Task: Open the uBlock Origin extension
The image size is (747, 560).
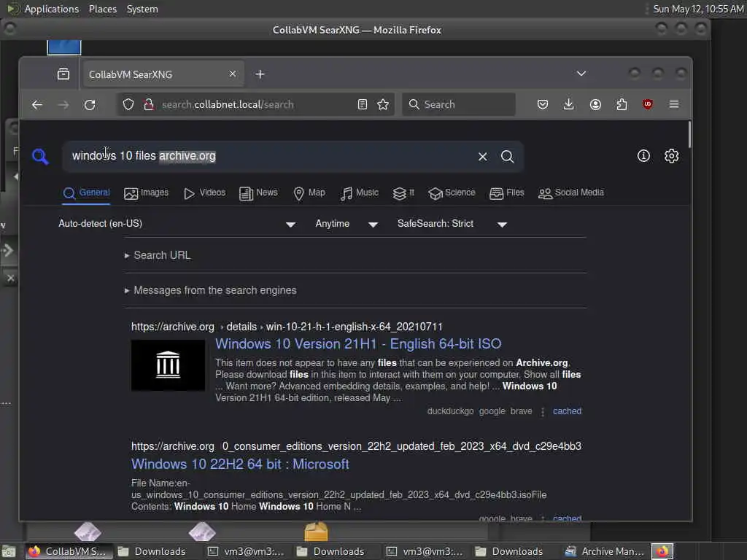Action: (648, 104)
